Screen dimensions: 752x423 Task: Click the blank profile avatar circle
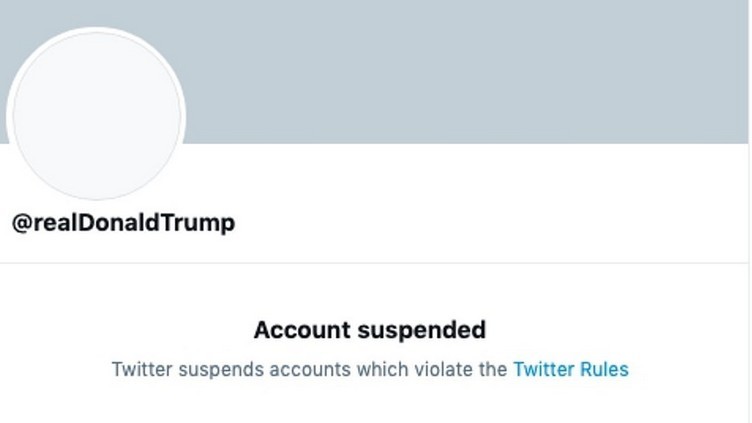95,115
